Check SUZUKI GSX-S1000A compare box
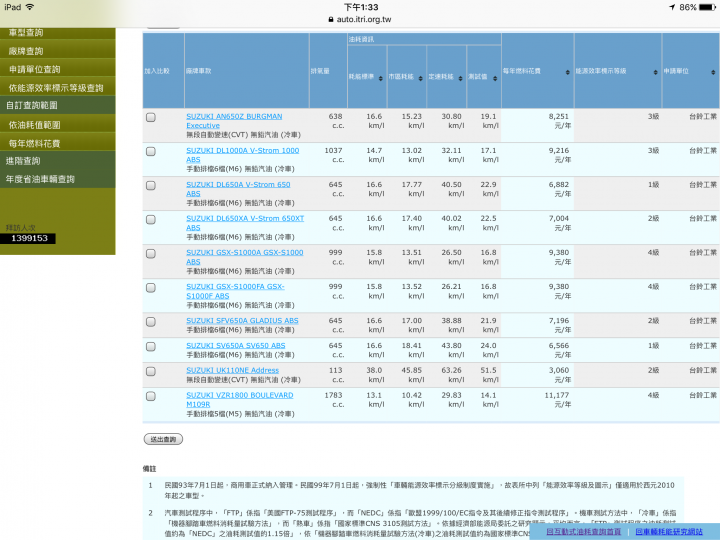 coord(151,253)
